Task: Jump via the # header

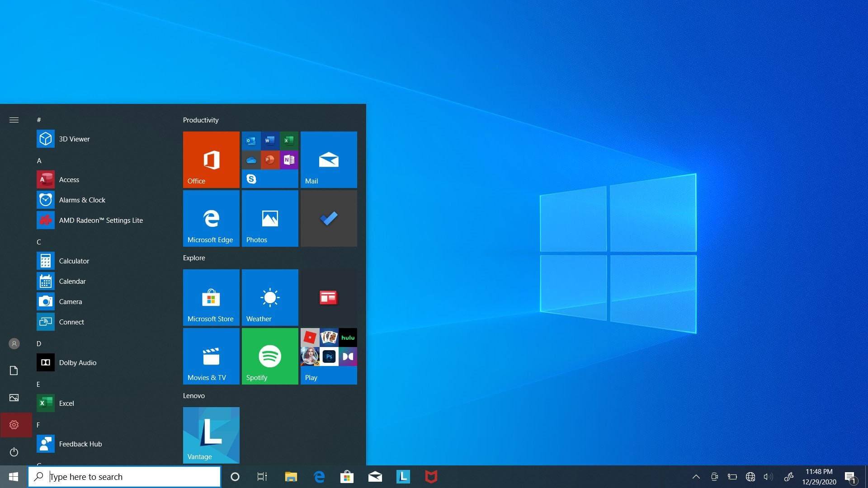Action: 39,120
